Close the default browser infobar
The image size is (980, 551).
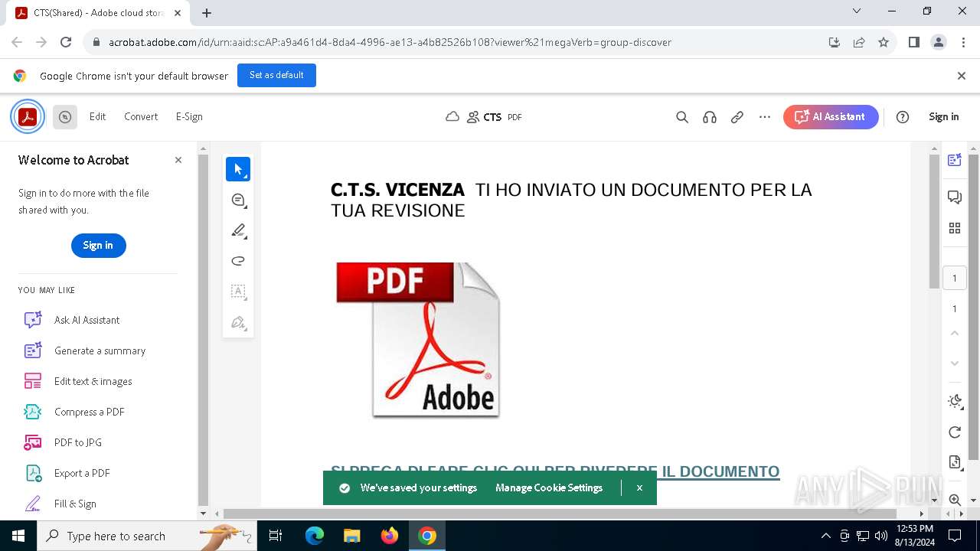click(962, 76)
